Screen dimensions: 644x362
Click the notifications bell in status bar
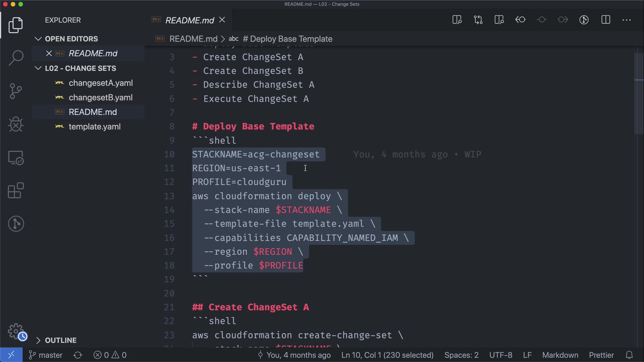click(x=629, y=355)
